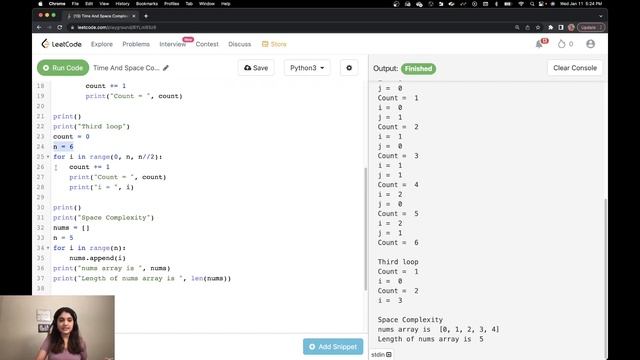Click line 'nums.append(i)' in editor
The height and width of the screenshot is (360, 640).
tap(98, 258)
